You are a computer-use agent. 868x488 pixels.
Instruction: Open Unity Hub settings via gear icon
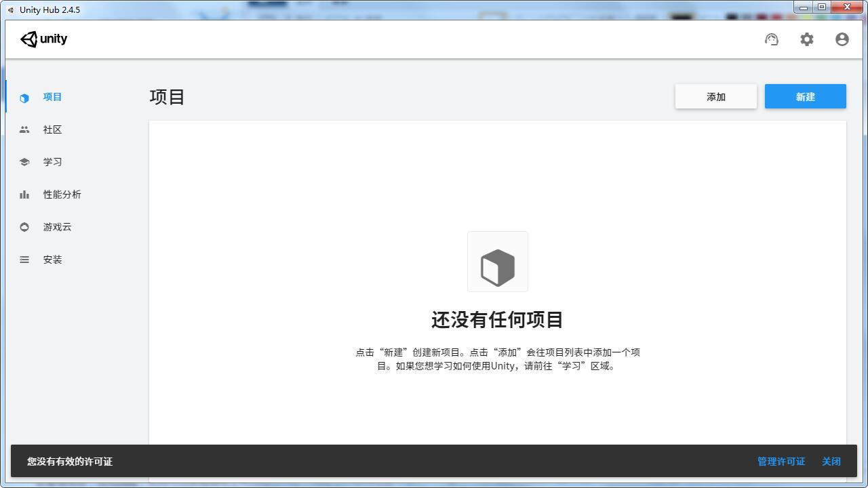tap(807, 39)
